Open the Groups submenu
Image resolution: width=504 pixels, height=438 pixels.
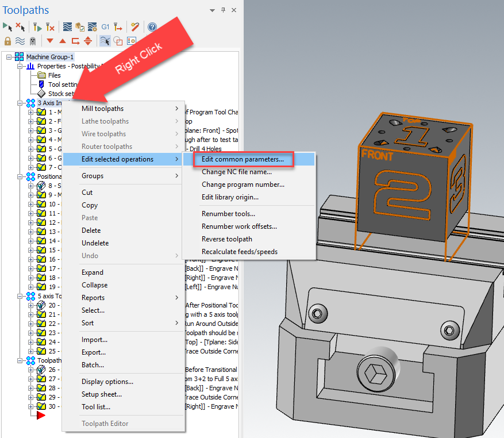[x=124, y=176]
